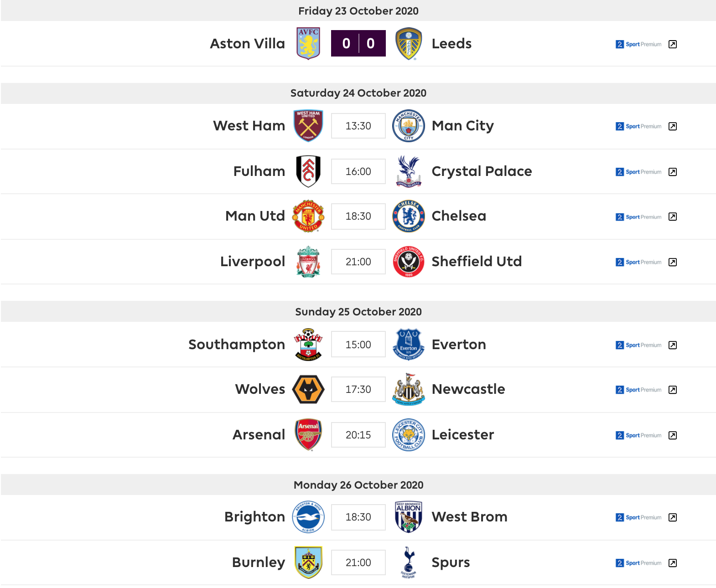Viewport: 716px width, 588px height.
Task: Open Man City crest in West Ham fixture
Action: (x=409, y=125)
